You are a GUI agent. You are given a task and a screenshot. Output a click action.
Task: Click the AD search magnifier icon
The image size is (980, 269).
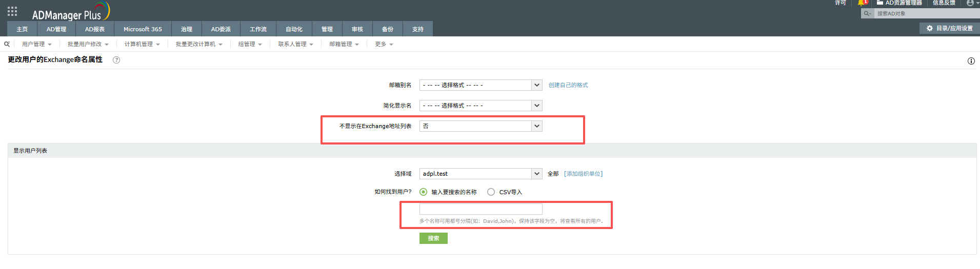pos(867,13)
